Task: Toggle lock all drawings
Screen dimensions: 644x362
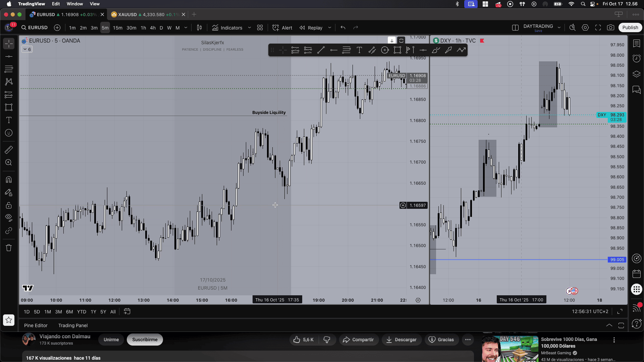Action: pyautogui.click(x=9, y=205)
